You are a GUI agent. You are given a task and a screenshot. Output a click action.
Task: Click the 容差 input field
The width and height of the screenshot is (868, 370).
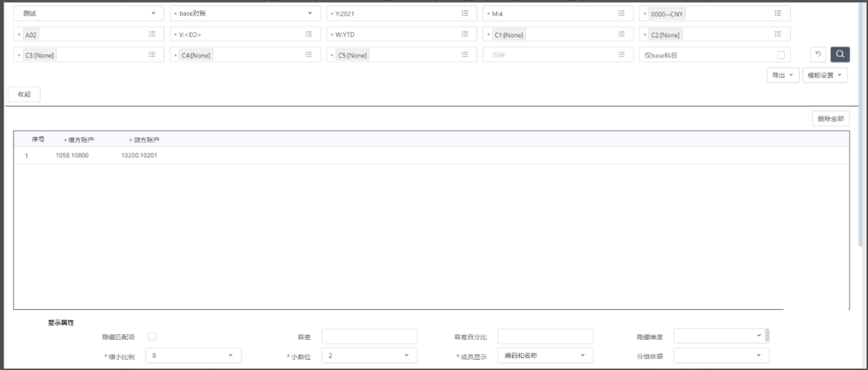pos(369,336)
